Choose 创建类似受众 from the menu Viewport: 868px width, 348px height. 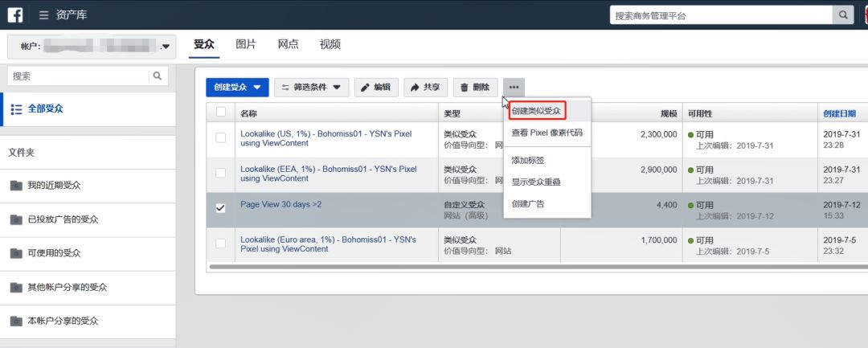(536, 111)
